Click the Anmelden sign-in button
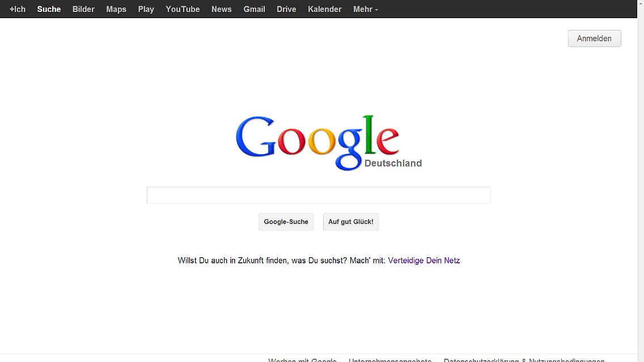644x362 pixels. (x=594, y=39)
